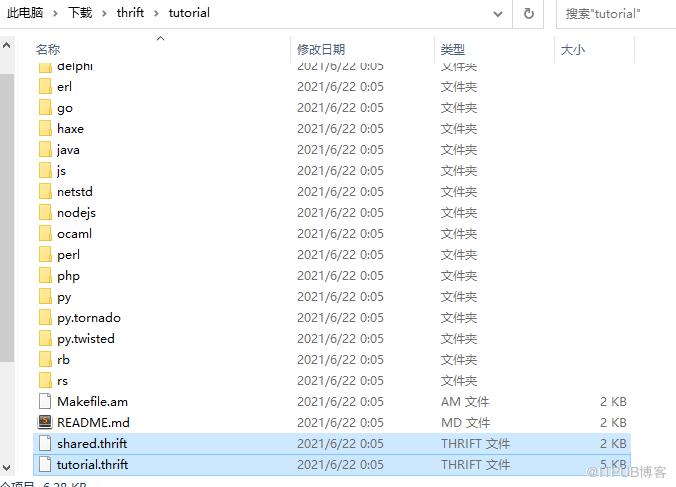
Task: Select the ocaml folder name
Action: click(74, 234)
